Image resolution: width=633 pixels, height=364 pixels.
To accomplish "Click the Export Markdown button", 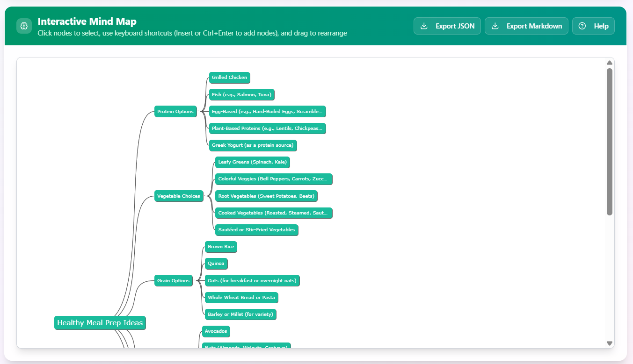I will point(526,26).
